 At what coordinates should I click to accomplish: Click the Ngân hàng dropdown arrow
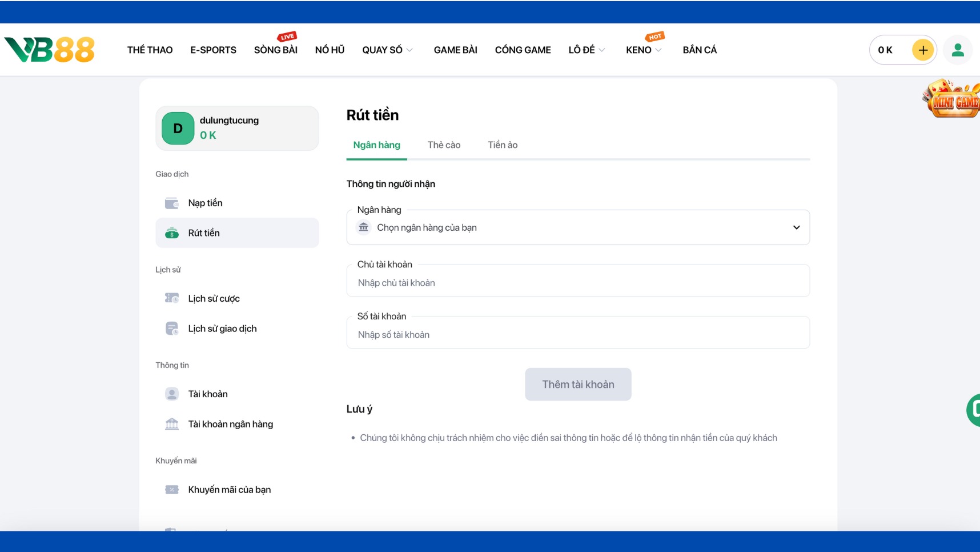pyautogui.click(x=796, y=227)
